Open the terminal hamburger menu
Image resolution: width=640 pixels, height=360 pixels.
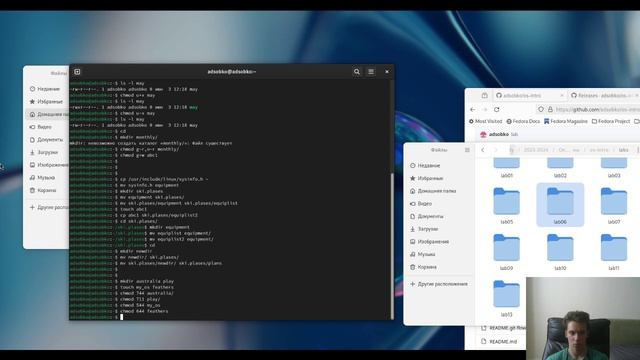click(371, 72)
